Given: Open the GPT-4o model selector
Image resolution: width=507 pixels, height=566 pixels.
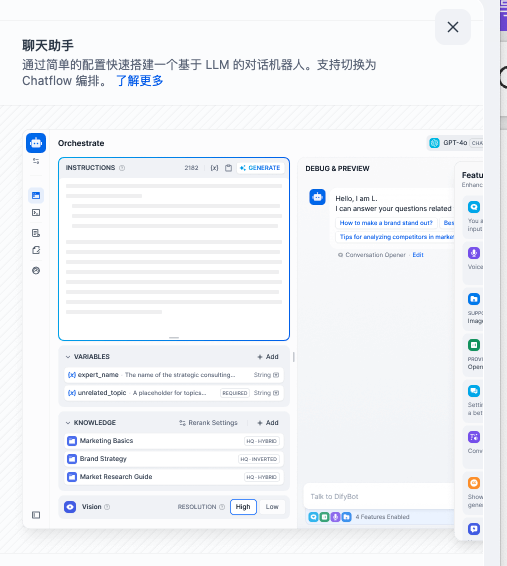Looking at the screenshot, I should (x=456, y=143).
